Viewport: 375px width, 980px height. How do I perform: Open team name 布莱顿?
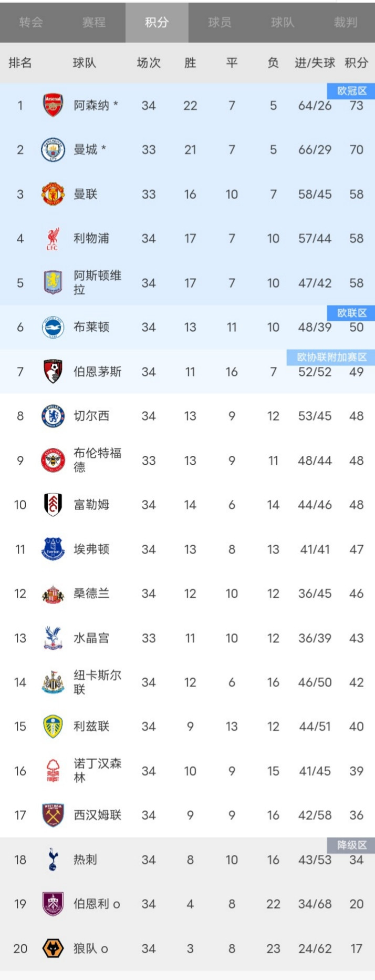[91, 327]
